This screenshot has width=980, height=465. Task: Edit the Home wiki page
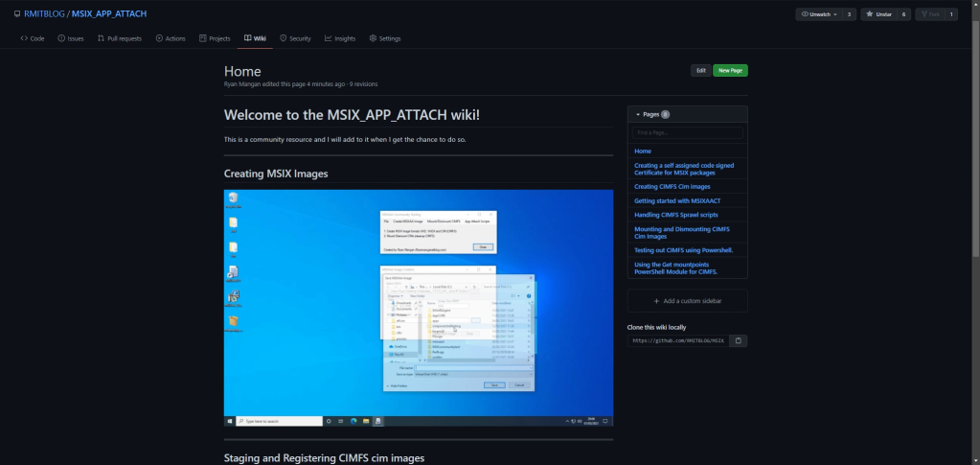coord(700,71)
